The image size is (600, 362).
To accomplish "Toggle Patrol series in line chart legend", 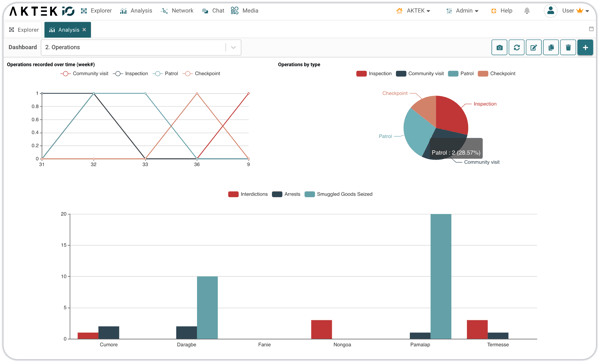I will tap(165, 73).
